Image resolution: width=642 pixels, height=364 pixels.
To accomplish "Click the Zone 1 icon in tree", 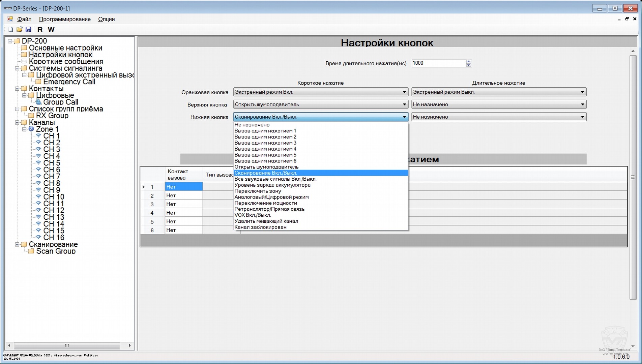I will tap(31, 129).
